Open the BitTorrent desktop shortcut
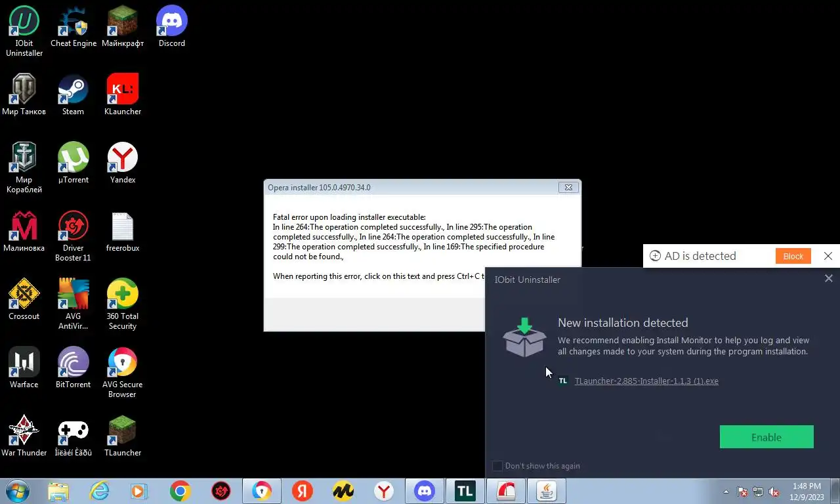This screenshot has width=840, height=504. pyautogui.click(x=73, y=367)
